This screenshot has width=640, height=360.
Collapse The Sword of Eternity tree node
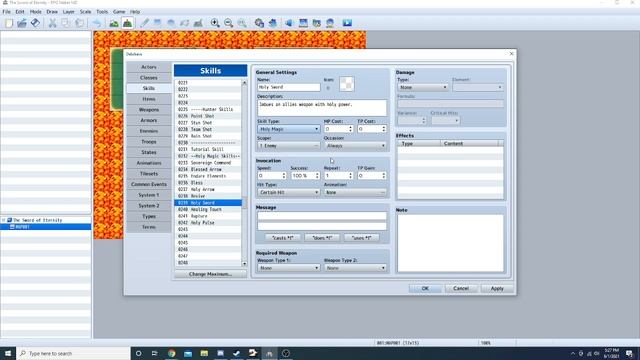[x=4, y=220]
